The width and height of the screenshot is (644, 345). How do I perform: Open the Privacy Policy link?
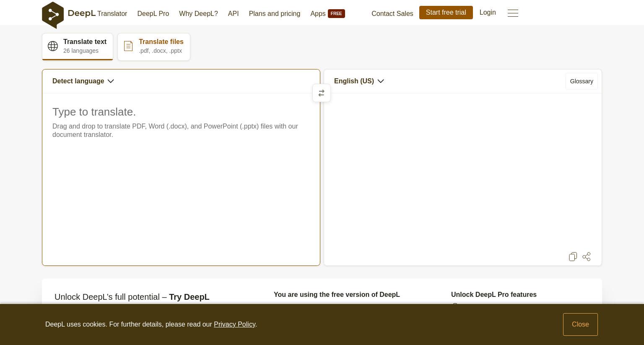tap(235, 324)
